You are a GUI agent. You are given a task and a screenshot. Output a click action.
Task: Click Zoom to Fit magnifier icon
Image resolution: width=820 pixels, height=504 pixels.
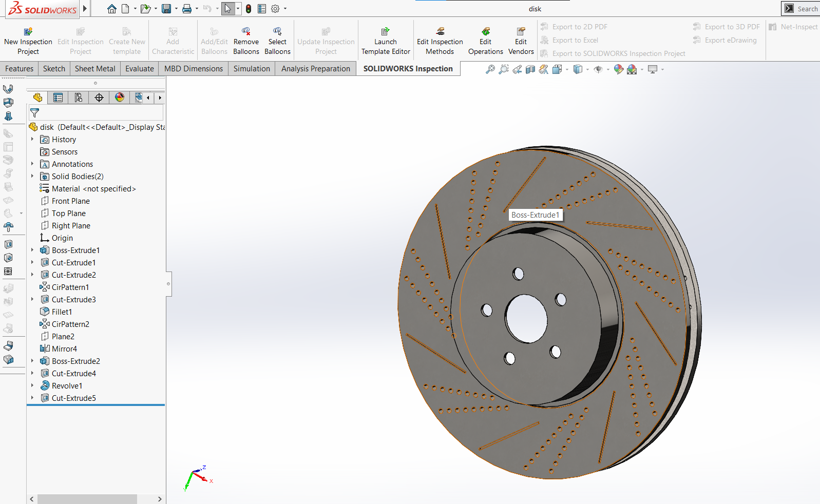(490, 69)
